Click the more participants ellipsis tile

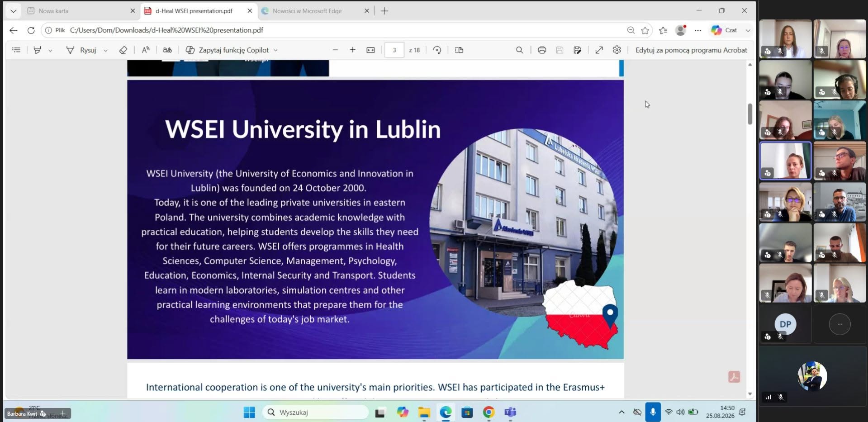tap(840, 324)
